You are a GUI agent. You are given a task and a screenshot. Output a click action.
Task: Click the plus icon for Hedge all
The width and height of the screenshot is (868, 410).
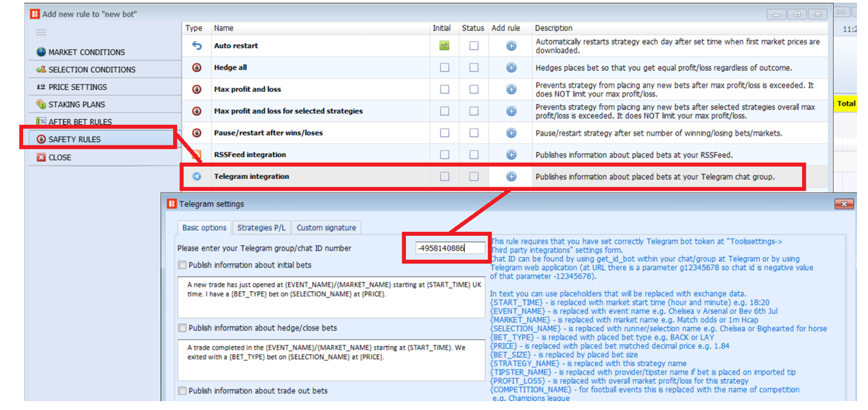(511, 68)
